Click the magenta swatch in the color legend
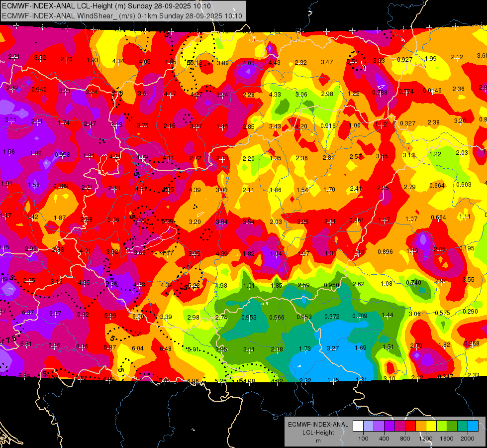Screen dimensions: 487x448 (400, 426)
